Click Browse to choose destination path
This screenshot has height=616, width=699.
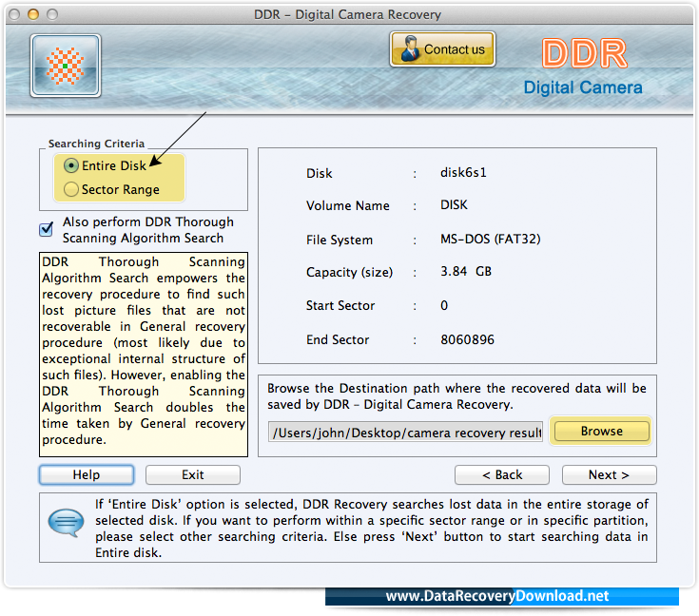[601, 431]
